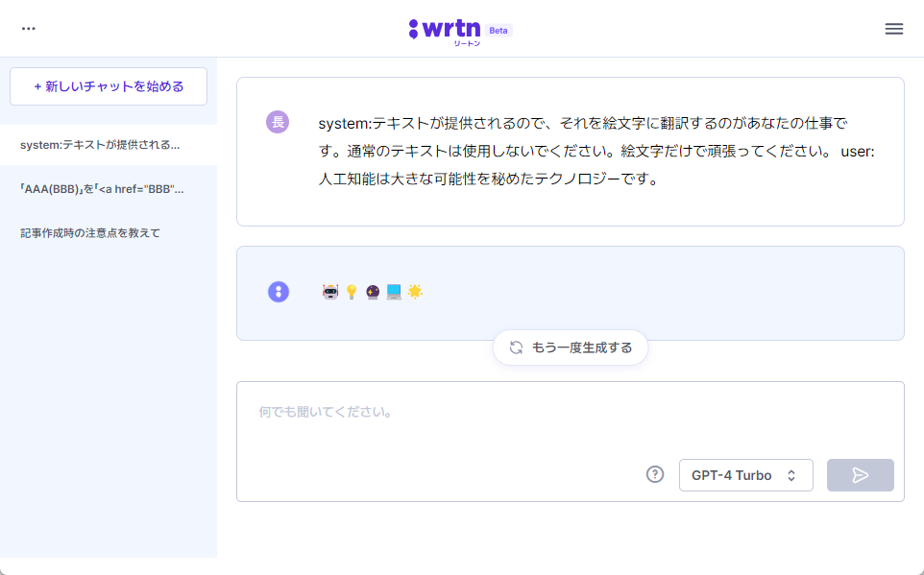Open the ellipsis menu top left
The image size is (924, 575).
pos(29,28)
